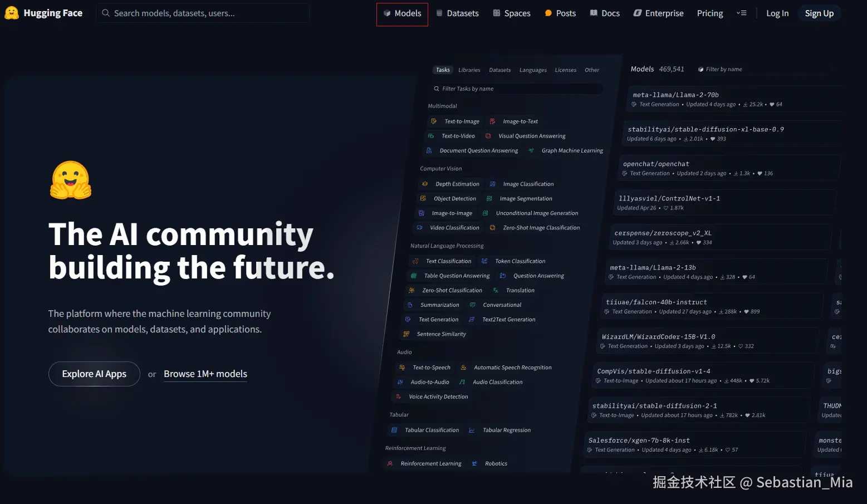Open lllyasviel/ControlNet-v1-1 model
Viewport: 867px width, 504px height.
[x=725, y=203]
